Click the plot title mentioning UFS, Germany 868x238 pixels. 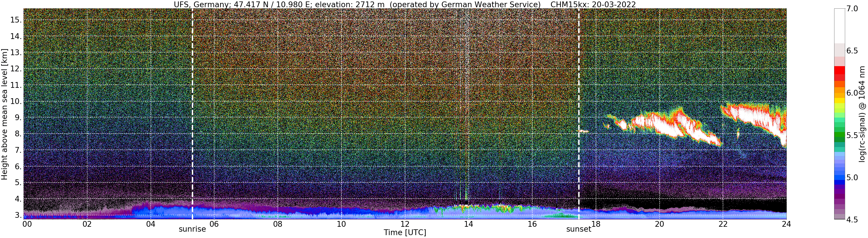(x=405, y=4)
